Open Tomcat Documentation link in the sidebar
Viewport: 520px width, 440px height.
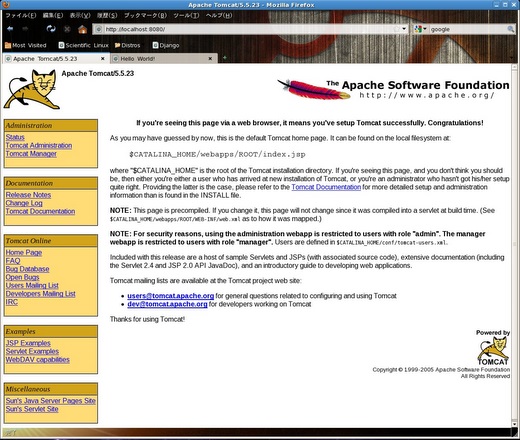pos(40,212)
